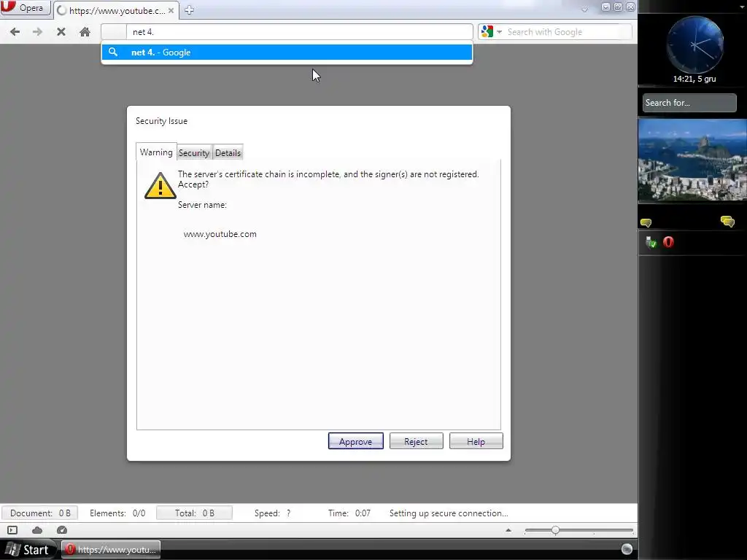Screen dimensions: 747x560
Task: Click the 'Total: 0 B' status field
Action: [x=194, y=513]
